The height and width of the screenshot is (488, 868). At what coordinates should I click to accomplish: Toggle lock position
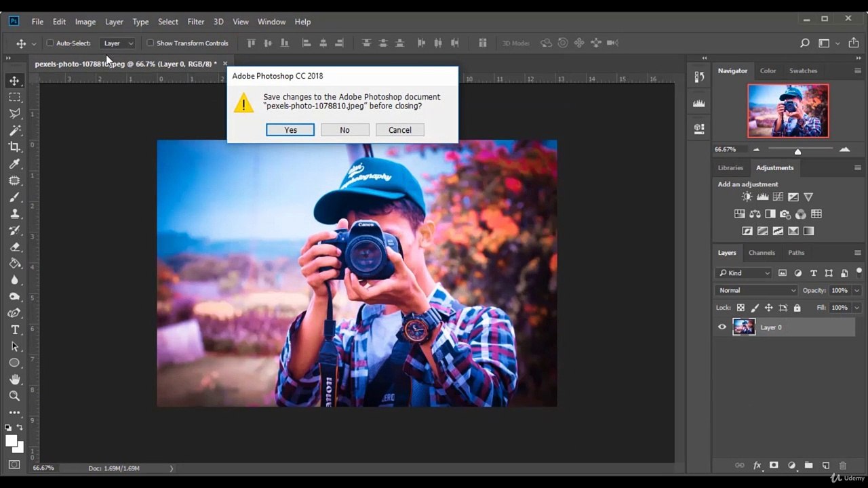coord(770,308)
